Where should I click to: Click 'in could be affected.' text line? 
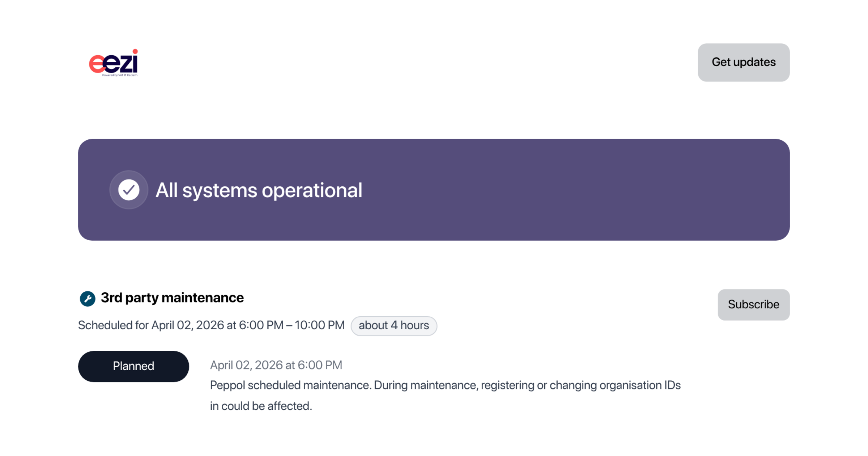click(x=261, y=406)
